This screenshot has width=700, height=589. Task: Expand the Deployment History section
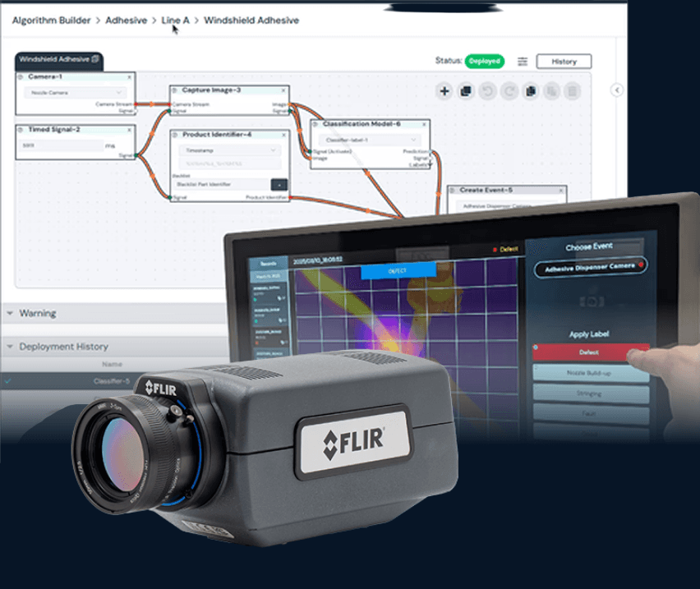tap(10, 347)
